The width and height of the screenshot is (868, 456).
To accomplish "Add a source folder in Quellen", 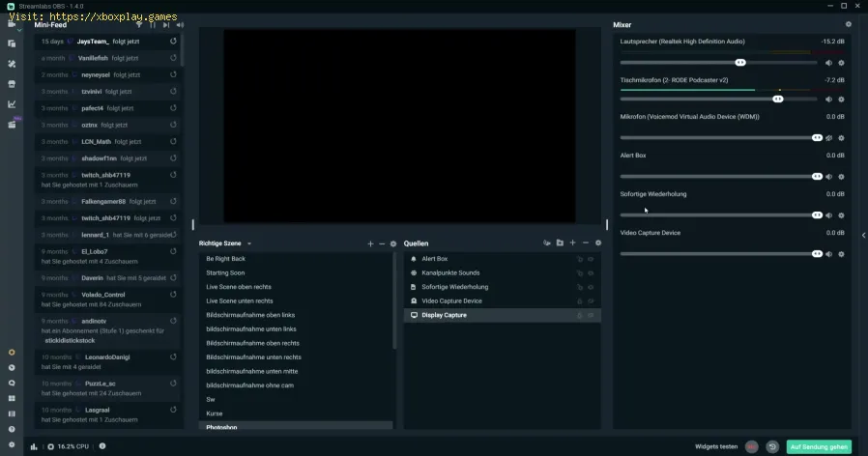I will 561,242.
